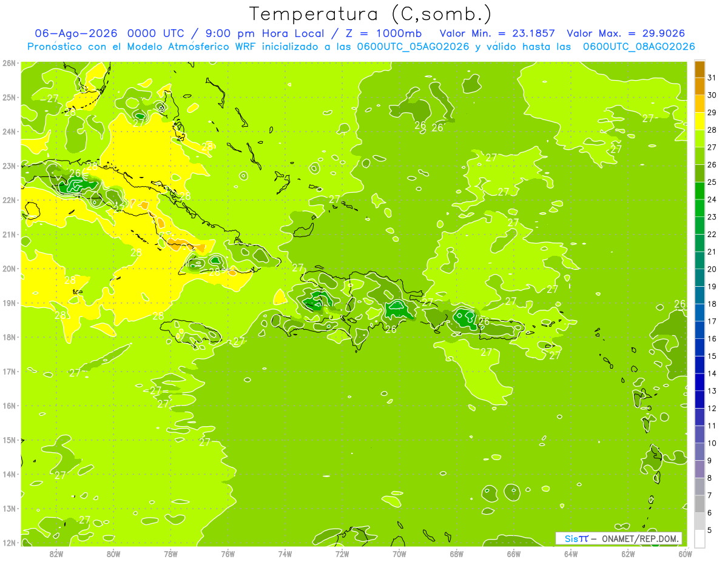Click the 24N latitude label
Image resolution: width=728 pixels, height=562 pixels.
point(8,132)
